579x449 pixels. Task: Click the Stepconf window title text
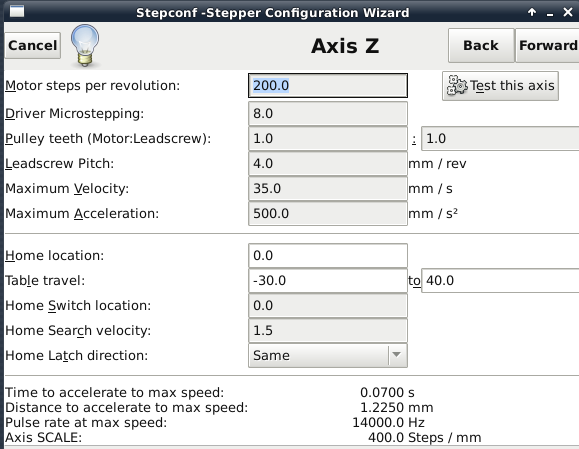[273, 13]
